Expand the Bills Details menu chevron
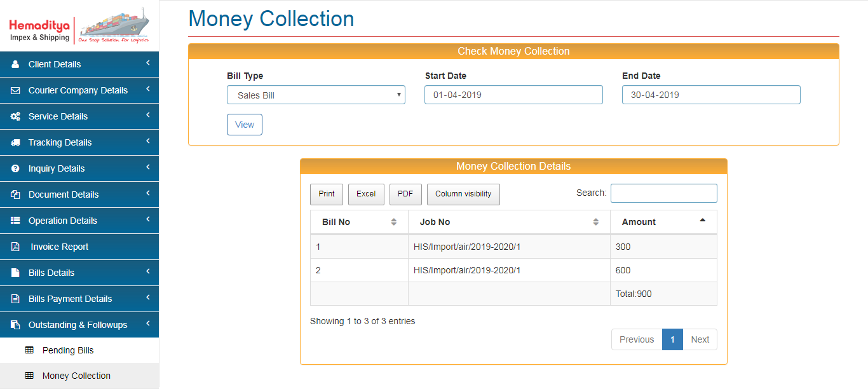This screenshot has width=868, height=389. click(x=147, y=271)
